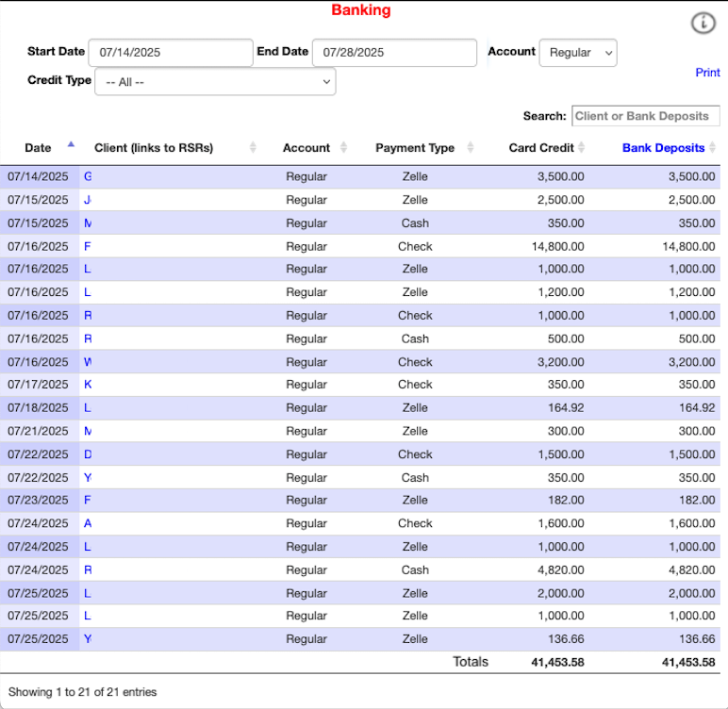Open the client link on the 07/18/2025 row
This screenshot has height=709, width=728.
coord(88,407)
